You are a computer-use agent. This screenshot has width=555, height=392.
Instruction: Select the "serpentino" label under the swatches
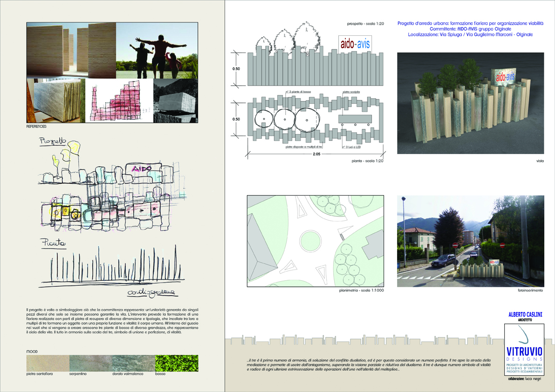[x=78, y=374]
